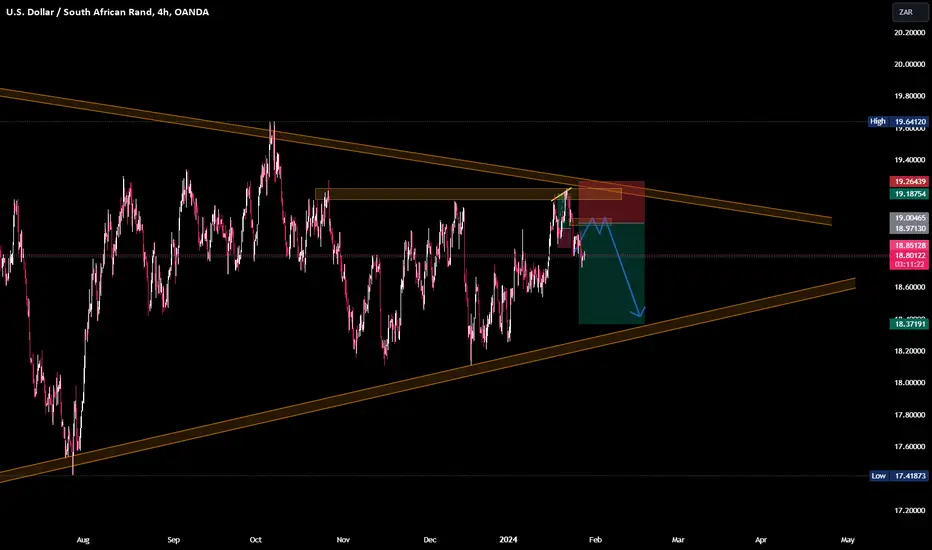Image resolution: width=932 pixels, height=550 pixels.
Task: Click the Dec label on time axis
Action: point(430,540)
